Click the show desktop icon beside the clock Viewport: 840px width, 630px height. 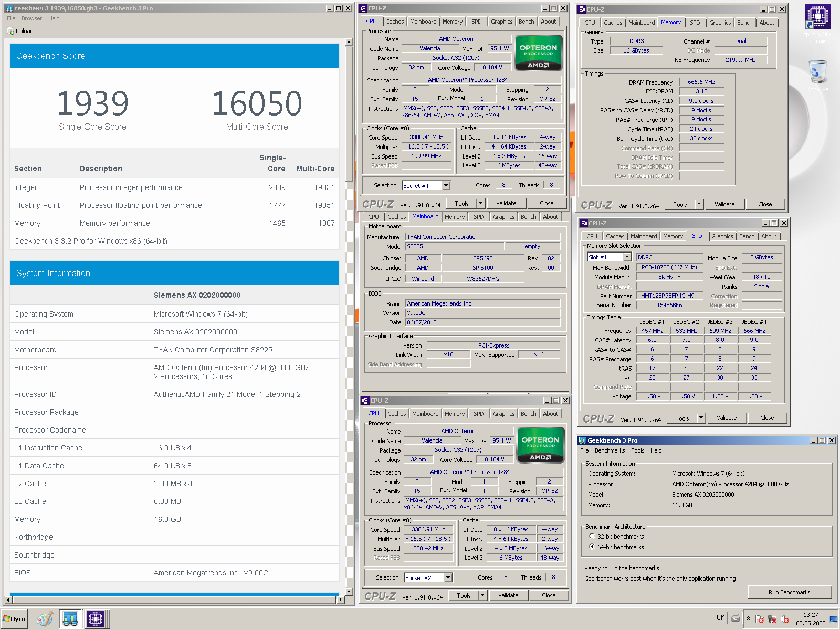pyautogui.click(x=834, y=619)
